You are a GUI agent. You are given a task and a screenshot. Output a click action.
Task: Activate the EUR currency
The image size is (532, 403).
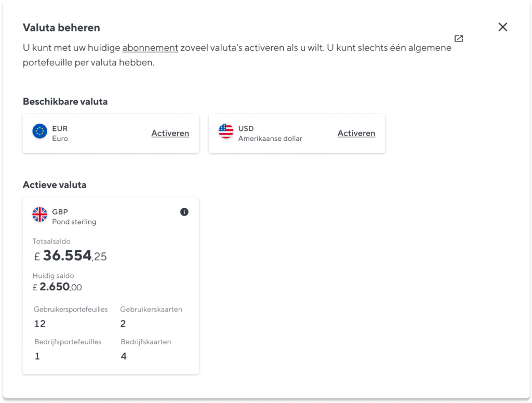(170, 133)
